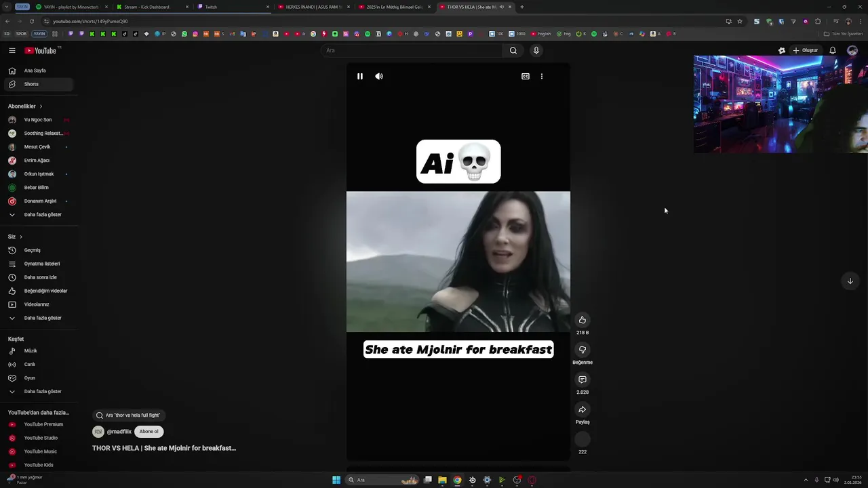Click the search magnifier button

pos(513,50)
